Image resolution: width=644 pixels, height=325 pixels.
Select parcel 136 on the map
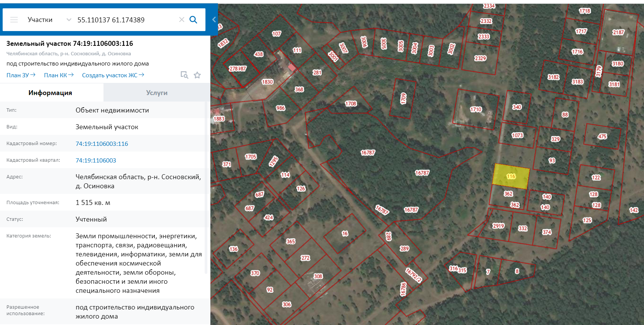pyautogui.click(x=233, y=249)
